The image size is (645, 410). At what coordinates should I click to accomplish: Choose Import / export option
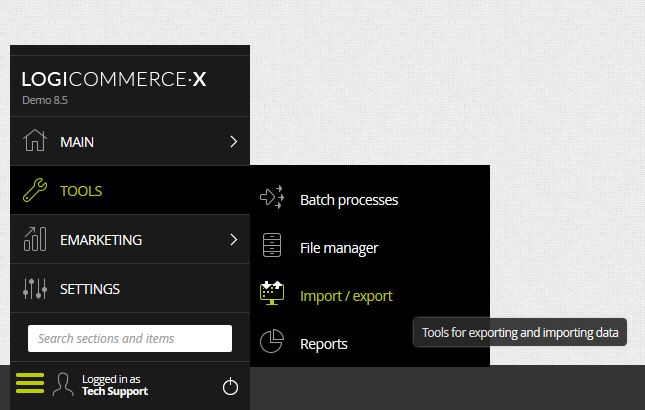pos(346,296)
